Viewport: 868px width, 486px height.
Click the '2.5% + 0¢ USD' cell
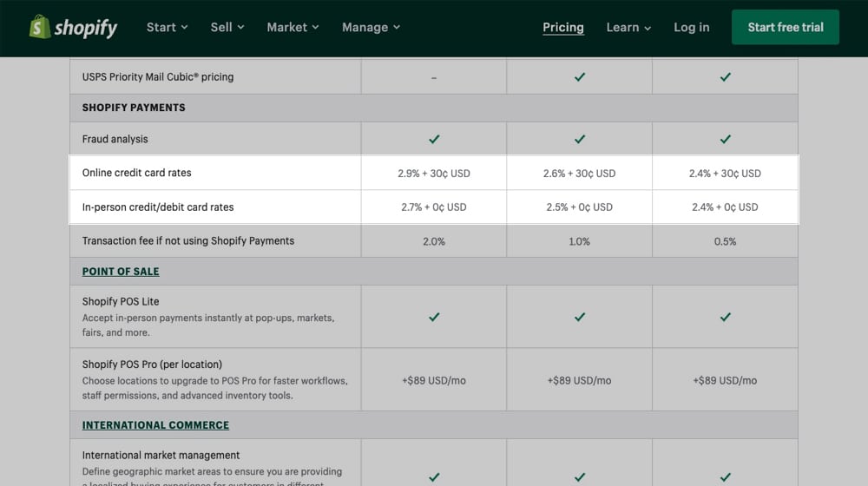tap(579, 207)
